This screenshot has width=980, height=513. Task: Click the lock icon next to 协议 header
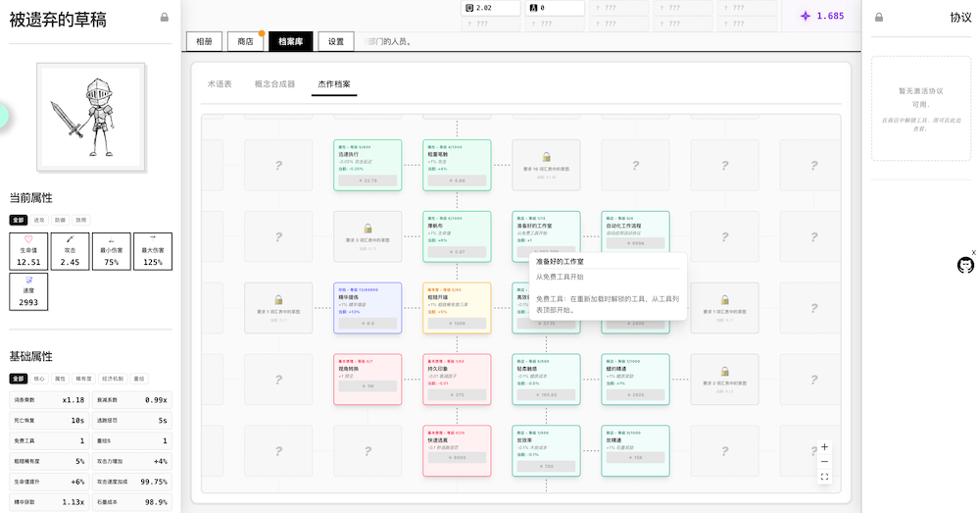coord(879,18)
